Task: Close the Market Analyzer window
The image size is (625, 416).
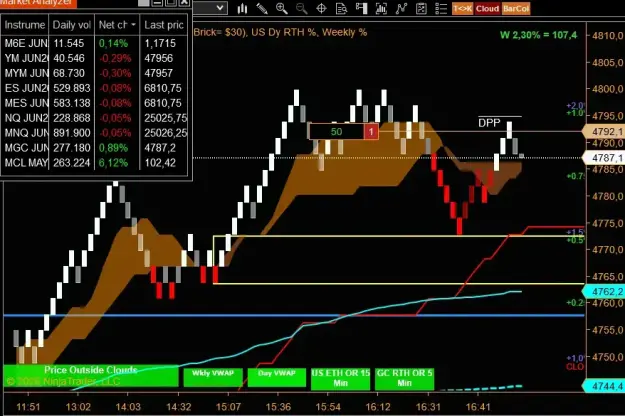Action: point(184,2)
